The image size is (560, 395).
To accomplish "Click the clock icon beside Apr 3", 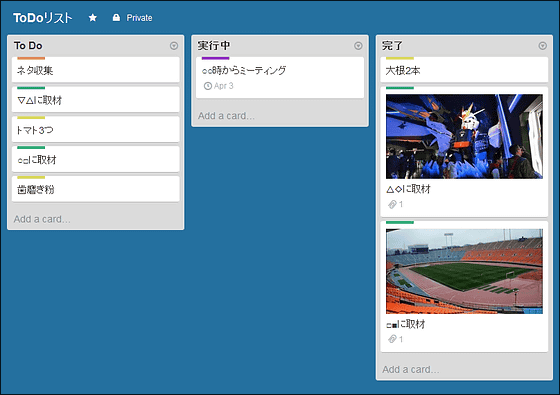I will click(208, 86).
